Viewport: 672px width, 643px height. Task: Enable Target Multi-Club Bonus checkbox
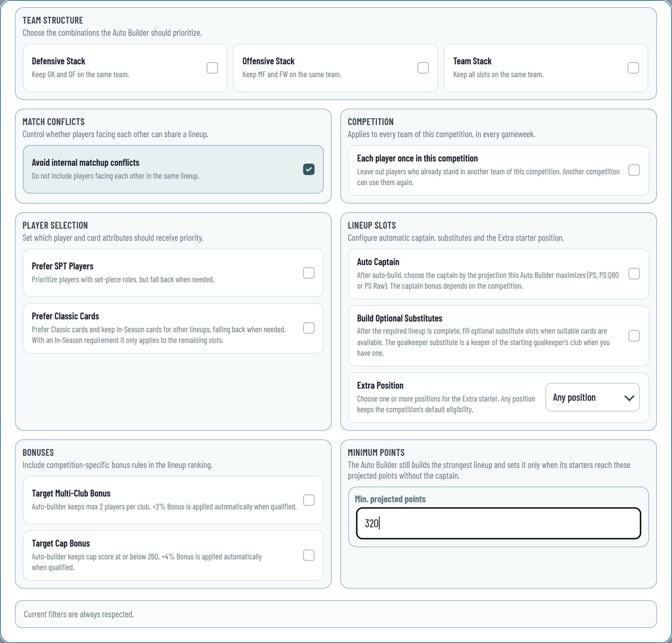coord(309,500)
